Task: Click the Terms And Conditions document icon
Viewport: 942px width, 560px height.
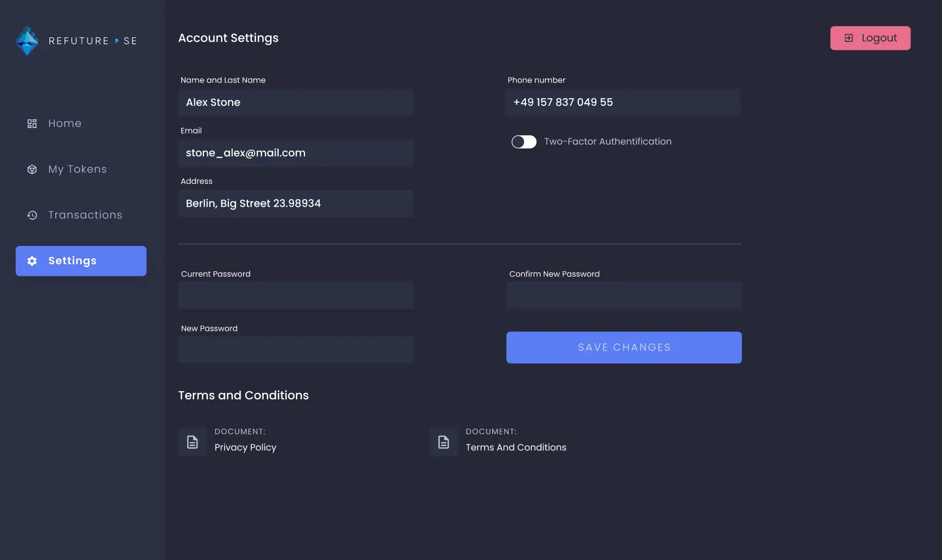Action: [443, 442]
